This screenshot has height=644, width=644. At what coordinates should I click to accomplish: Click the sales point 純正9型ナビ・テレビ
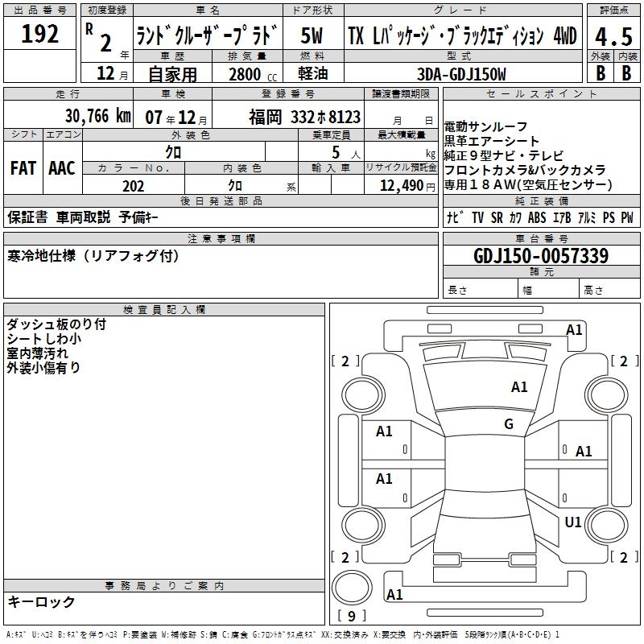coord(504,155)
